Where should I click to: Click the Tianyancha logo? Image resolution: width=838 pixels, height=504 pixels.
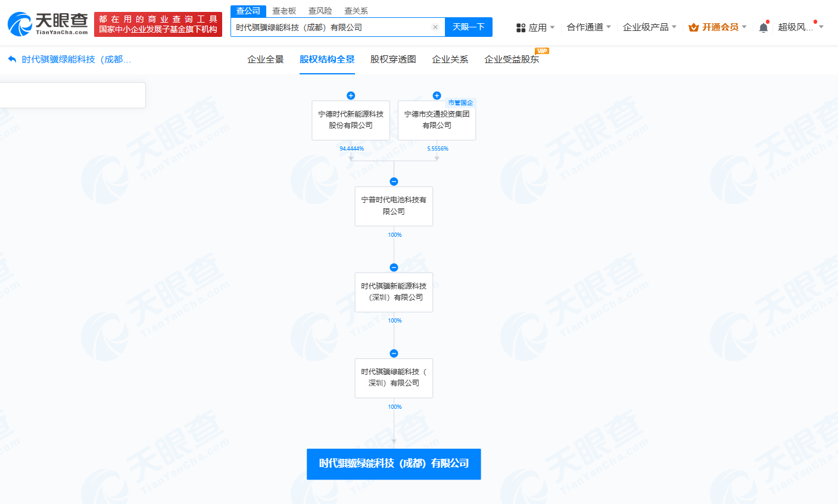[48, 24]
